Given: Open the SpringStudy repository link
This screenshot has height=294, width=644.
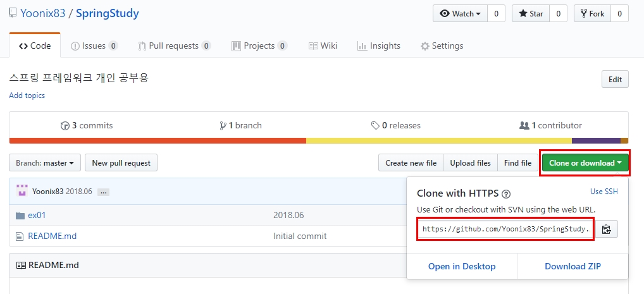Looking at the screenshot, I should (107, 13).
